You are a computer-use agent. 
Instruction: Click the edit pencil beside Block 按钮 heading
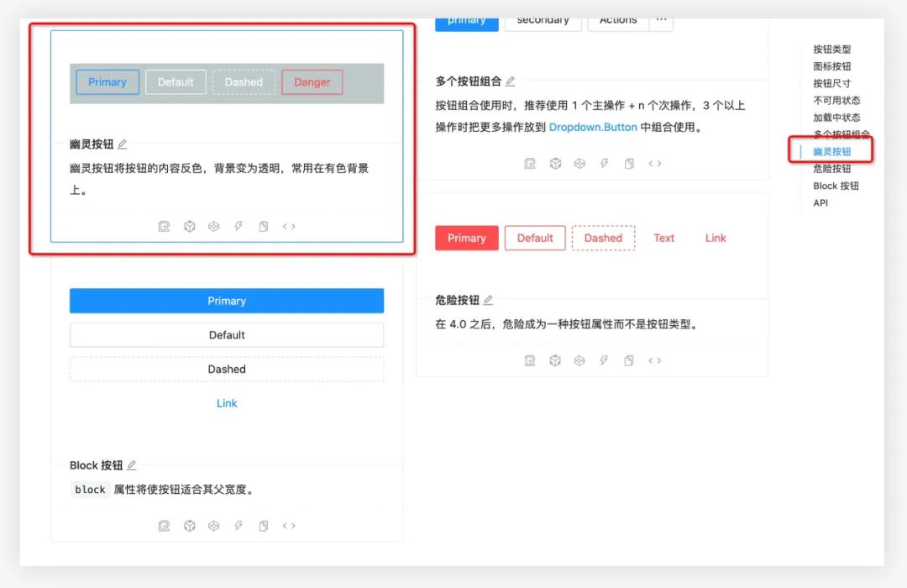click(x=133, y=465)
